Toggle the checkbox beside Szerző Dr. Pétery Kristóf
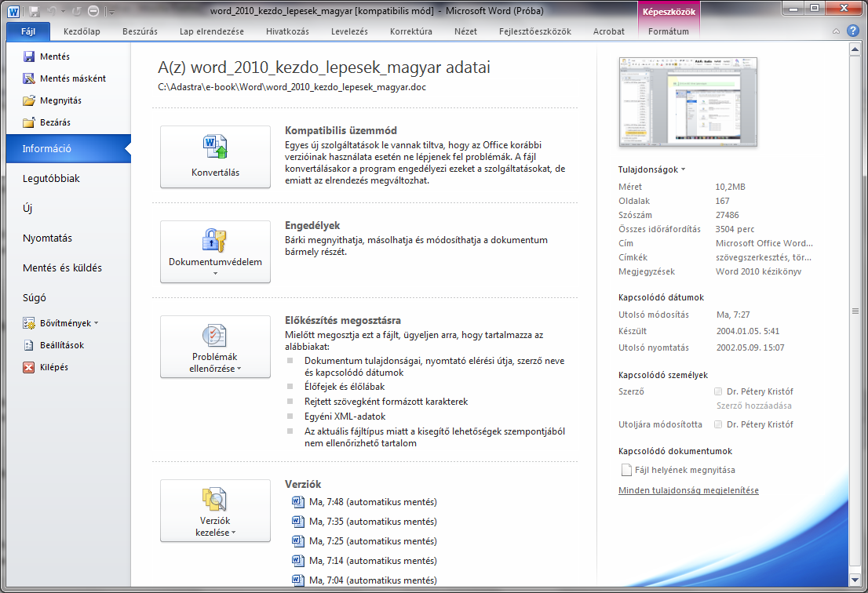The height and width of the screenshot is (593, 868). pyautogui.click(x=718, y=391)
